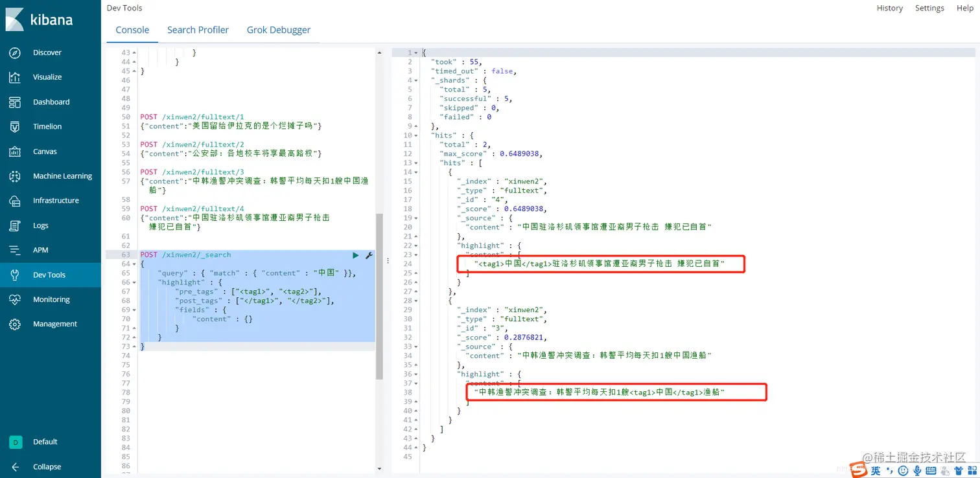Screen dimensions: 980x478
Task: Click the Kibana logo
Action: click(x=39, y=19)
